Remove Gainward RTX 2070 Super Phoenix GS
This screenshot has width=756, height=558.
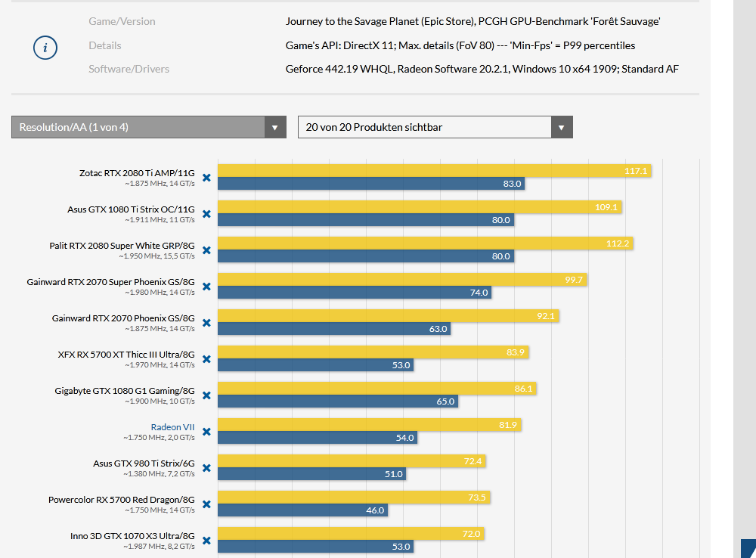206,287
